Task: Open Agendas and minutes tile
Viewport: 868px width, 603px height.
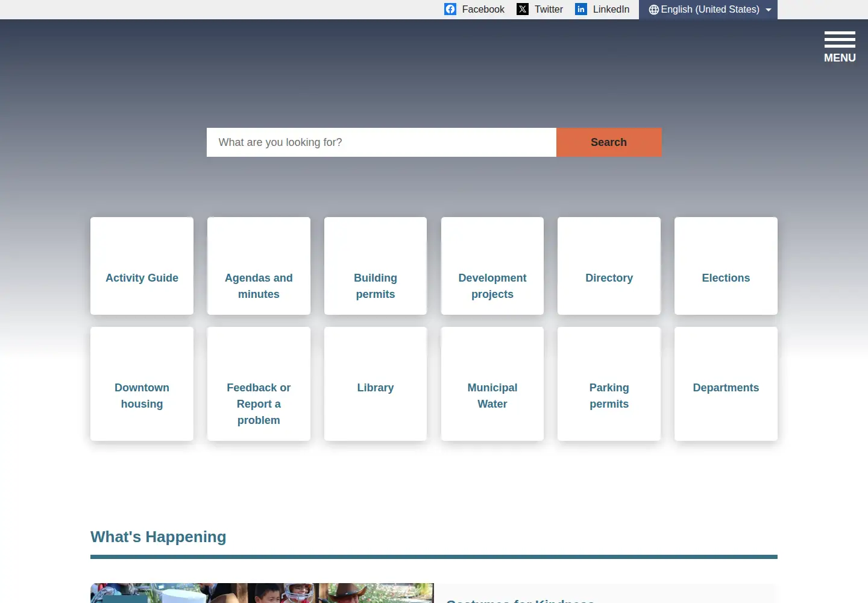Action: tap(259, 266)
